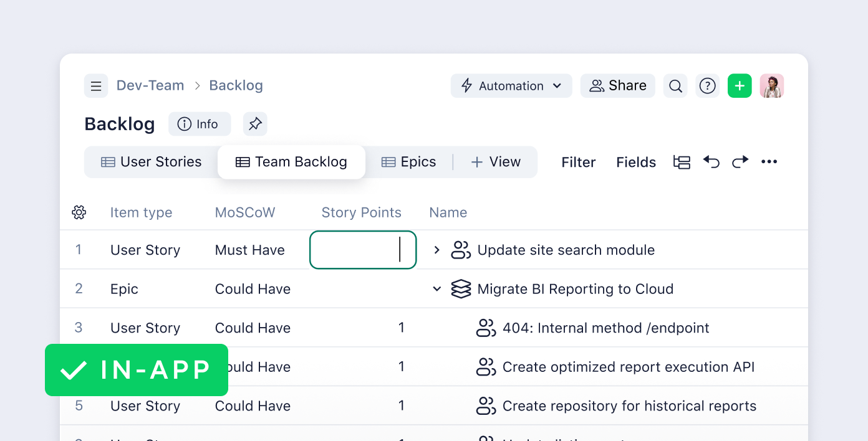Click the Share button

pos(618,86)
